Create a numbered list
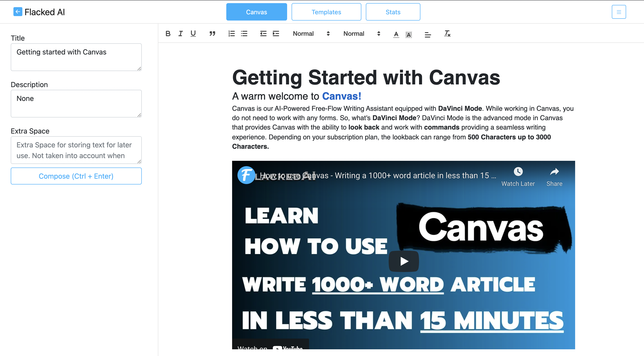Screen dimensions: 644x356 [x=231, y=34]
